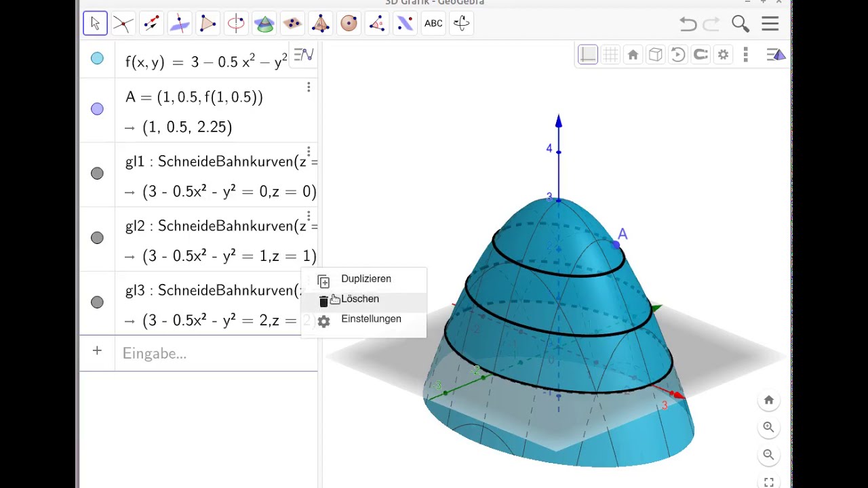Toggle the symbolic evaluation button for f(x,y)

[303, 55]
